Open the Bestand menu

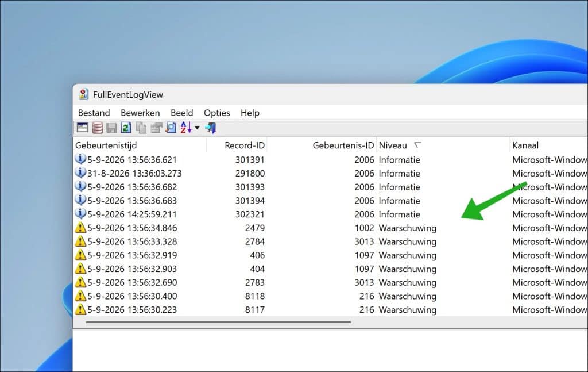pos(94,113)
